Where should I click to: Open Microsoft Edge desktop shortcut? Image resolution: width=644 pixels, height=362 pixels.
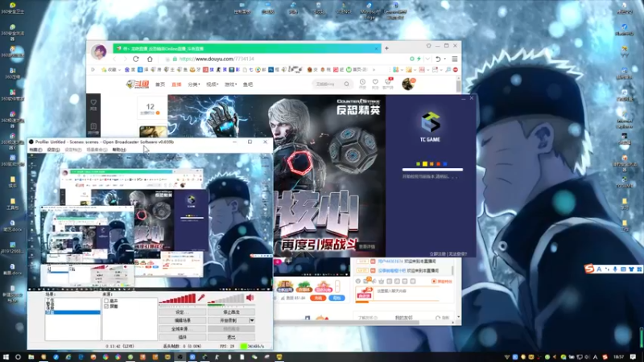[x=369, y=10]
